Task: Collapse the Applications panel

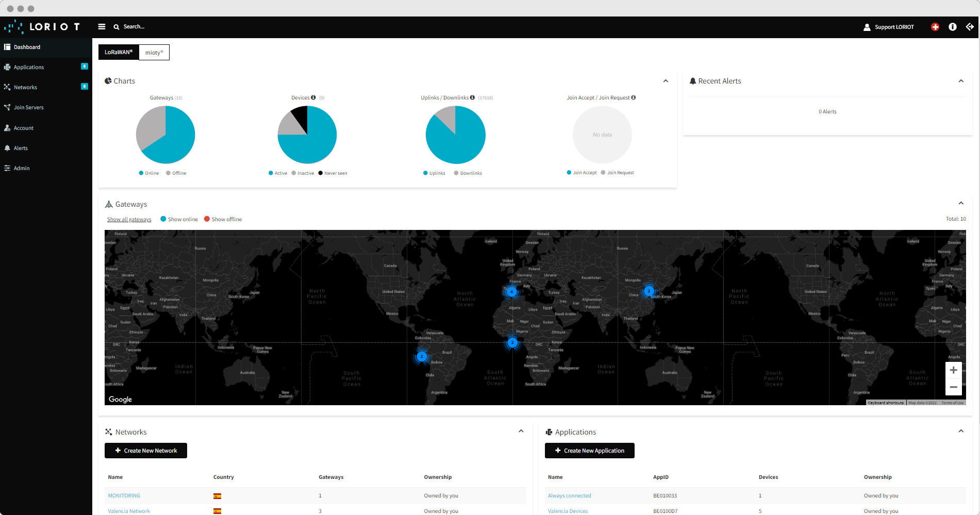Action: pos(961,431)
